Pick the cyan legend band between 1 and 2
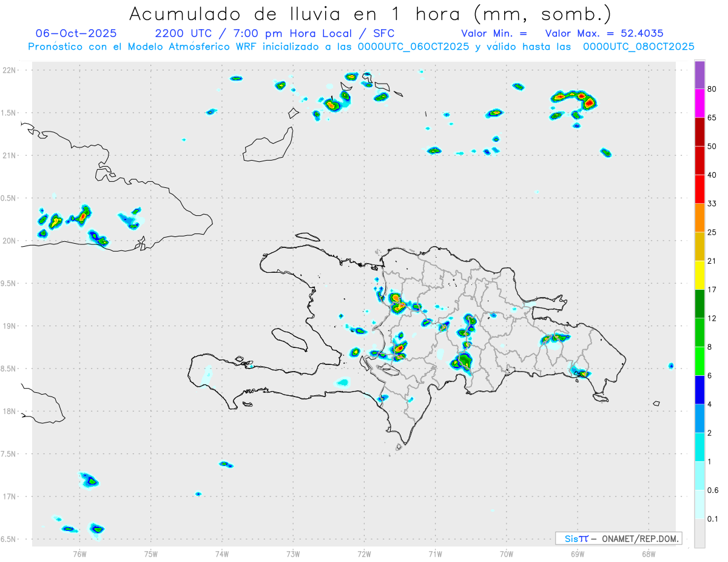This screenshot has width=728, height=562. click(x=699, y=447)
